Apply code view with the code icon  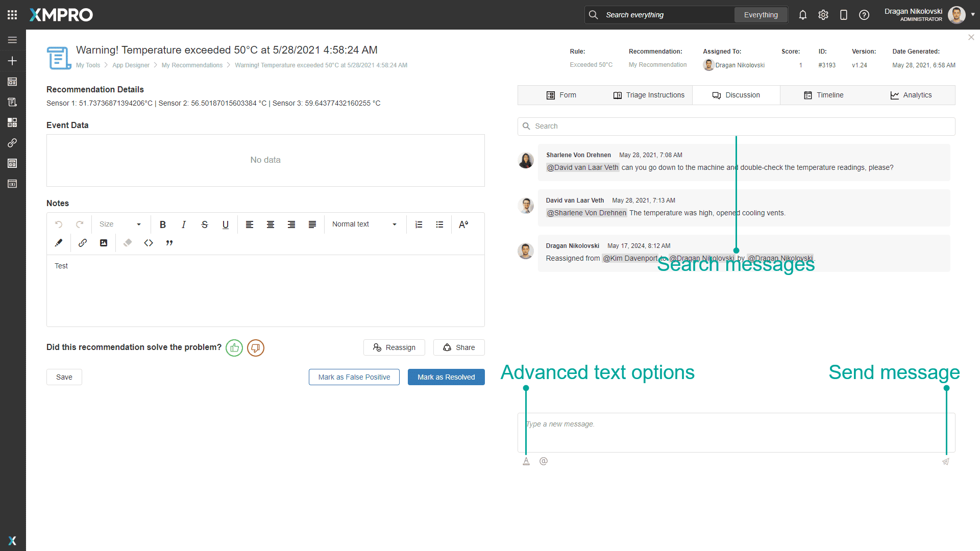pos(149,243)
